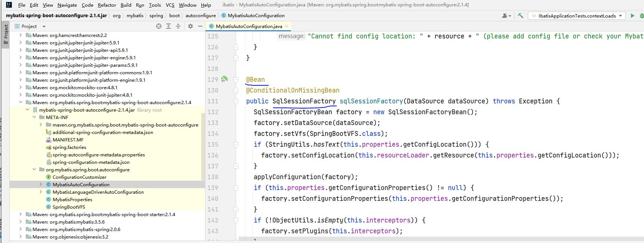The width and height of the screenshot is (644, 243).
Task: Close the MybatisAutoConfiguration.java editor tab
Action: click(287, 26)
